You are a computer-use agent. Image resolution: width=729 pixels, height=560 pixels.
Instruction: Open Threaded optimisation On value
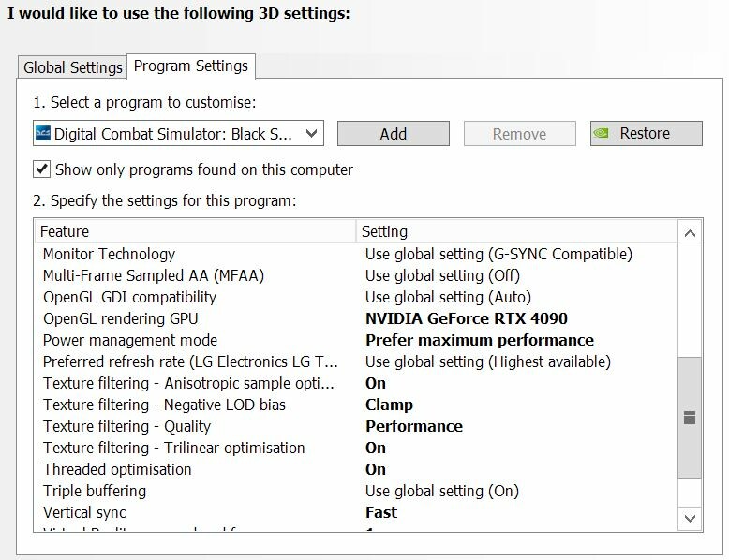point(376,469)
